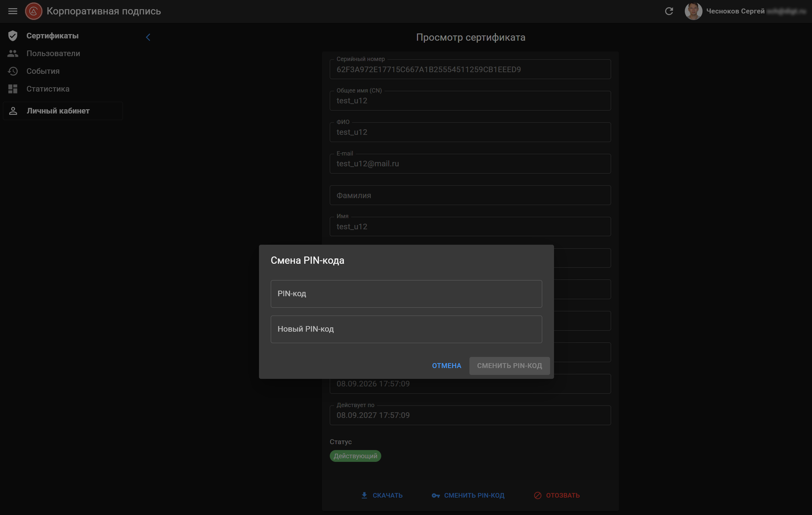Click the ОТОЗВАТЬ revoke icon
Image resolution: width=812 pixels, height=515 pixels.
[x=538, y=495]
